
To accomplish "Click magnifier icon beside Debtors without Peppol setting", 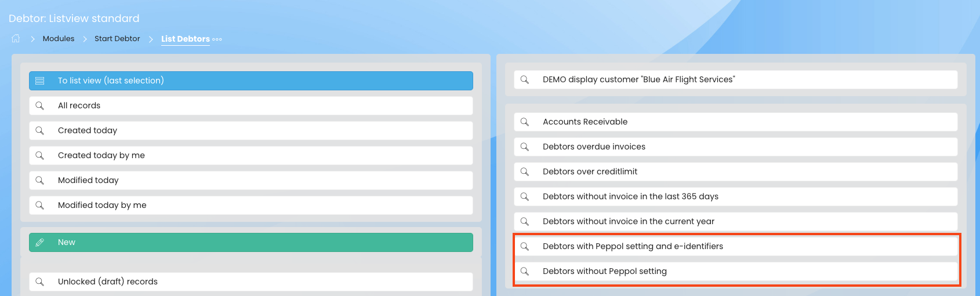I will (525, 271).
